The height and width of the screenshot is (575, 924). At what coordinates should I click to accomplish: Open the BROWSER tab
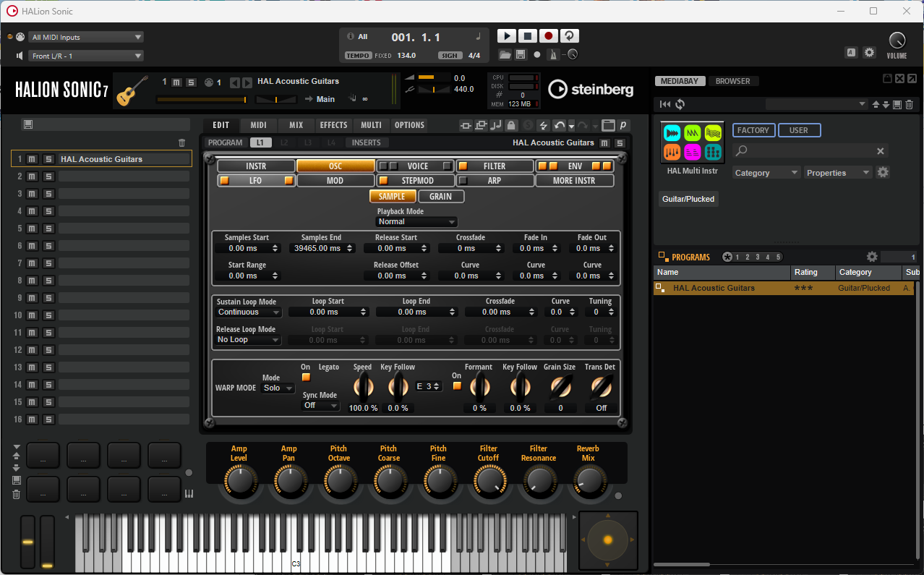pyautogui.click(x=733, y=81)
